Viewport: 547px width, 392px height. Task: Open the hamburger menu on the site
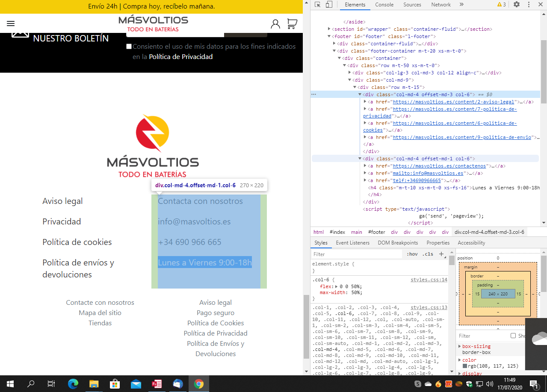click(x=11, y=24)
